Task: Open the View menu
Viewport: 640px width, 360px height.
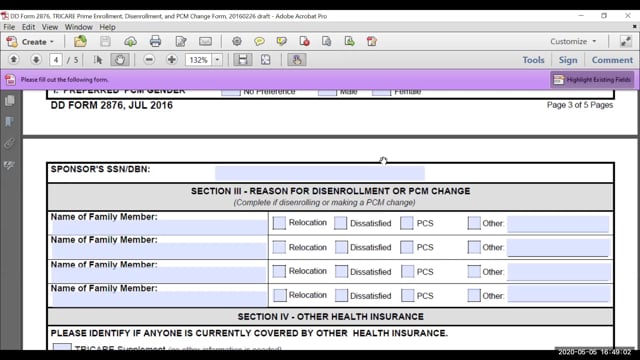Action: 50,27
